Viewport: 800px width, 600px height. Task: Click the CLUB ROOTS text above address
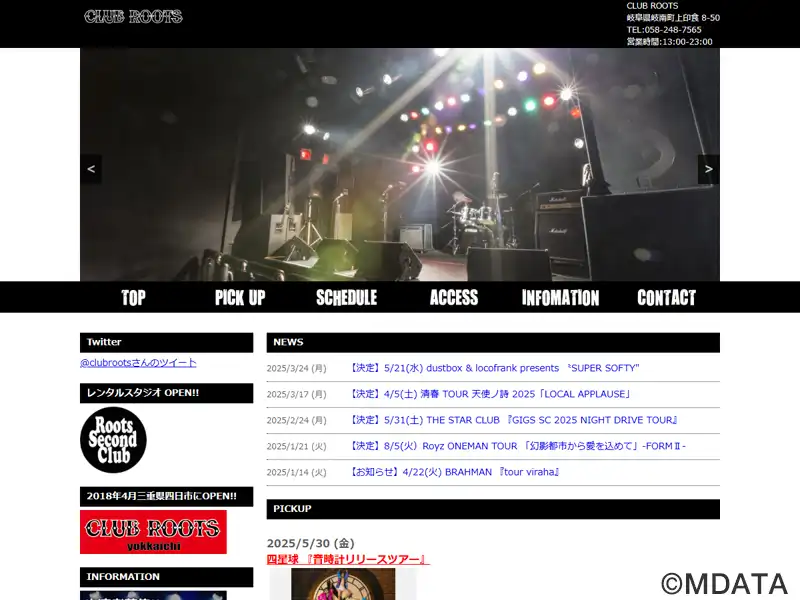click(652, 6)
